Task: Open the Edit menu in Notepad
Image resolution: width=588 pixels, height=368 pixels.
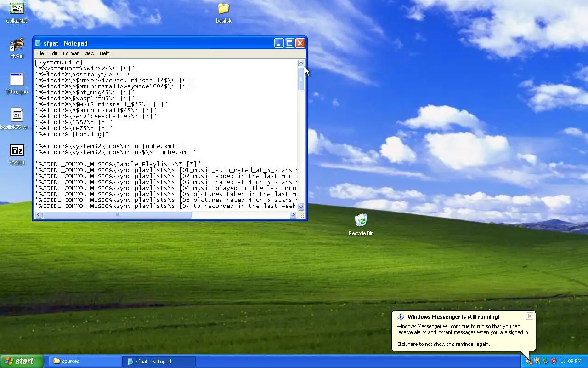Action: pos(53,53)
